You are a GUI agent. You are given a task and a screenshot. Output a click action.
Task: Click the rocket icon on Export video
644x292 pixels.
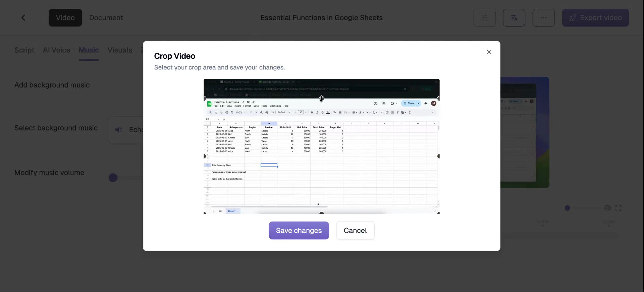573,18
